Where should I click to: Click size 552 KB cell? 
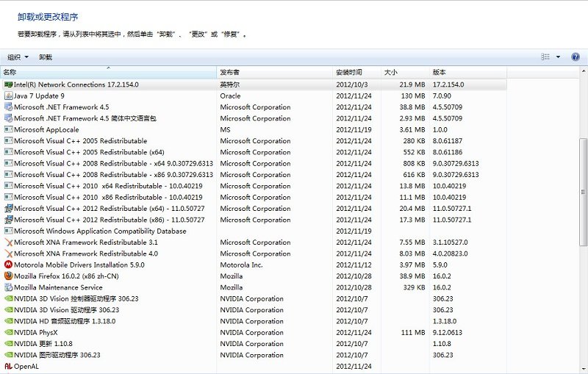coord(414,152)
